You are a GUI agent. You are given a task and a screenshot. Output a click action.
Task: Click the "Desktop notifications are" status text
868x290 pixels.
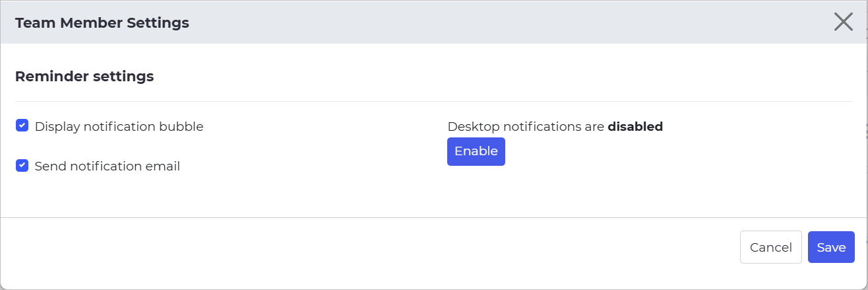[526, 126]
